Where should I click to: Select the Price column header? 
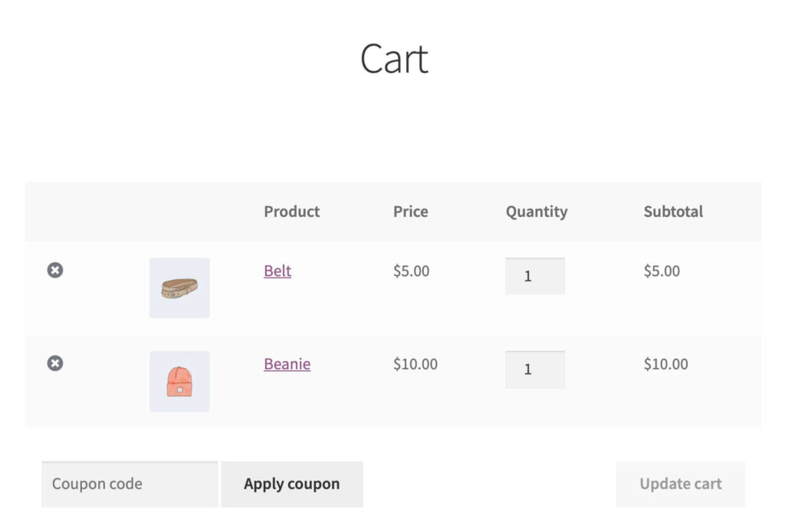click(x=411, y=212)
